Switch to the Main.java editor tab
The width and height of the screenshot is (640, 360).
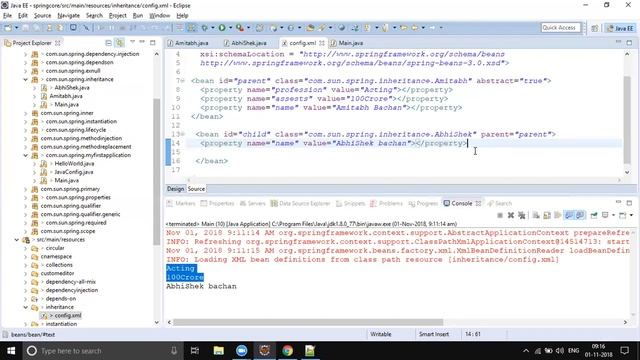pyautogui.click(x=347, y=43)
